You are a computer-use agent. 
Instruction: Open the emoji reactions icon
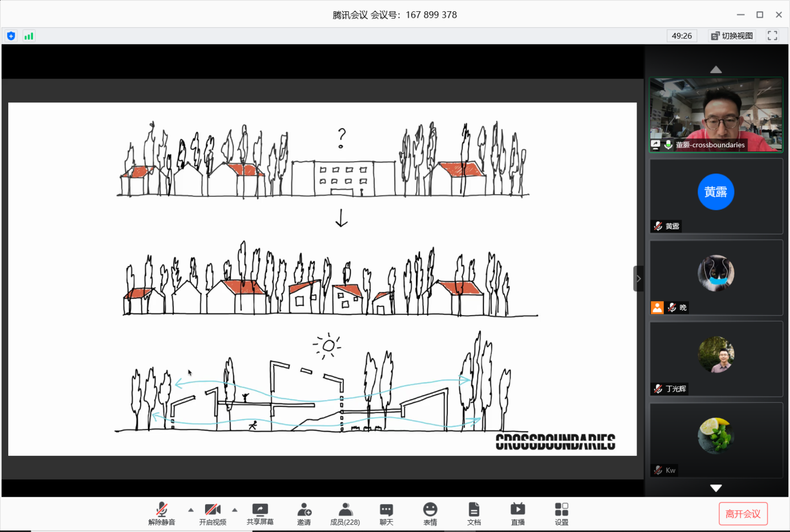(430, 514)
